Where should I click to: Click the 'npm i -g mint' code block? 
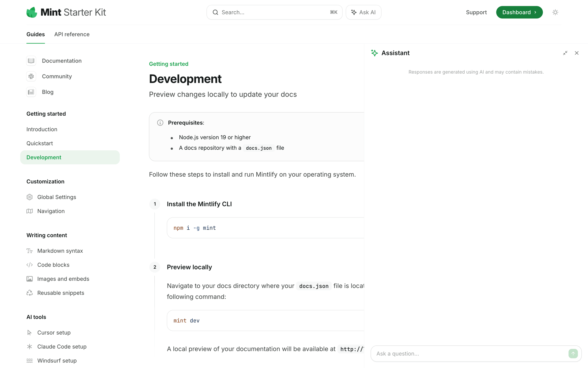(266, 228)
